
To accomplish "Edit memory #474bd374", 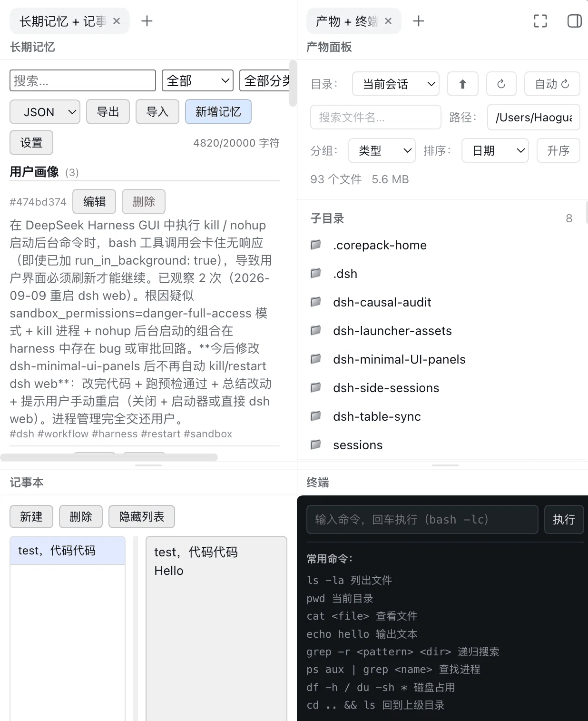I will (x=94, y=202).
